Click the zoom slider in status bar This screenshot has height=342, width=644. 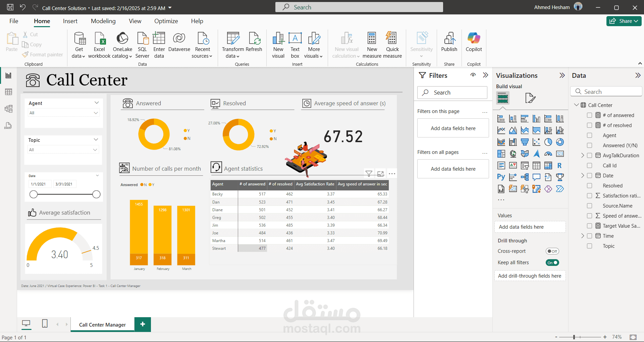580,337
